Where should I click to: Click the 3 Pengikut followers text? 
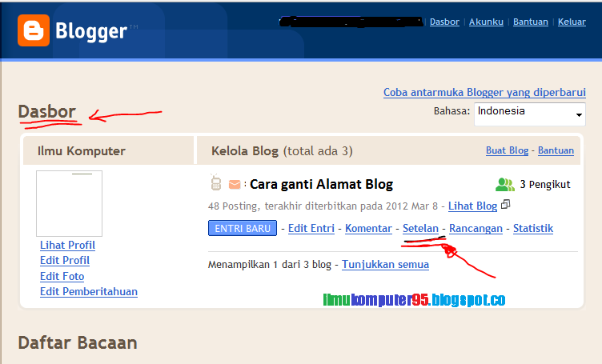(545, 185)
